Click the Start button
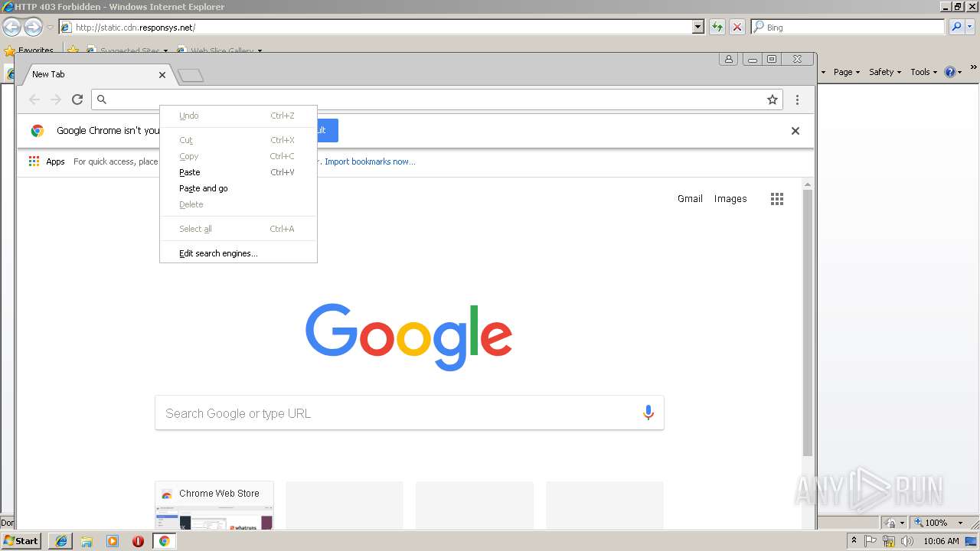The image size is (980, 551). click(x=21, y=541)
